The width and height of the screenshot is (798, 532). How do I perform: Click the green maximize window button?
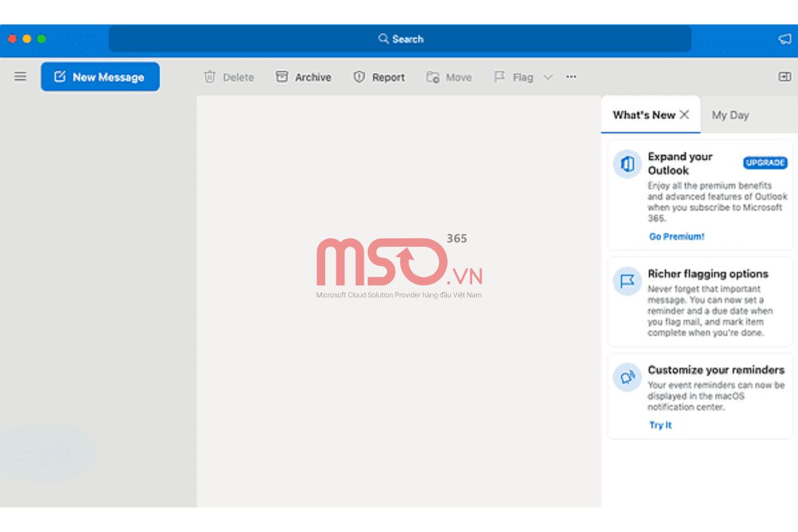(41, 39)
